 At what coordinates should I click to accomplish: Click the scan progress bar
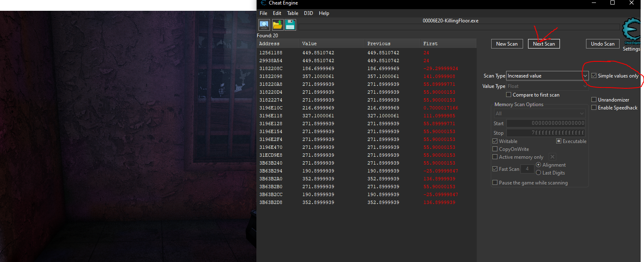click(459, 27)
